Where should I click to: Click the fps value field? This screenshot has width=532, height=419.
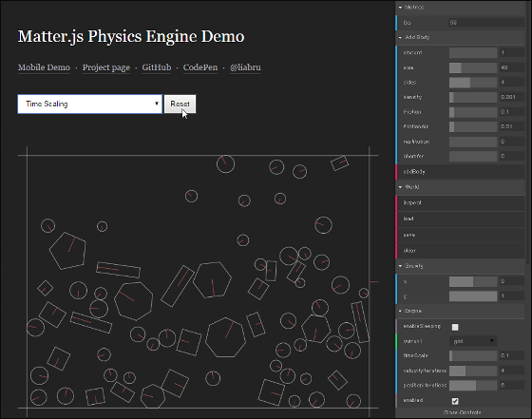click(486, 23)
